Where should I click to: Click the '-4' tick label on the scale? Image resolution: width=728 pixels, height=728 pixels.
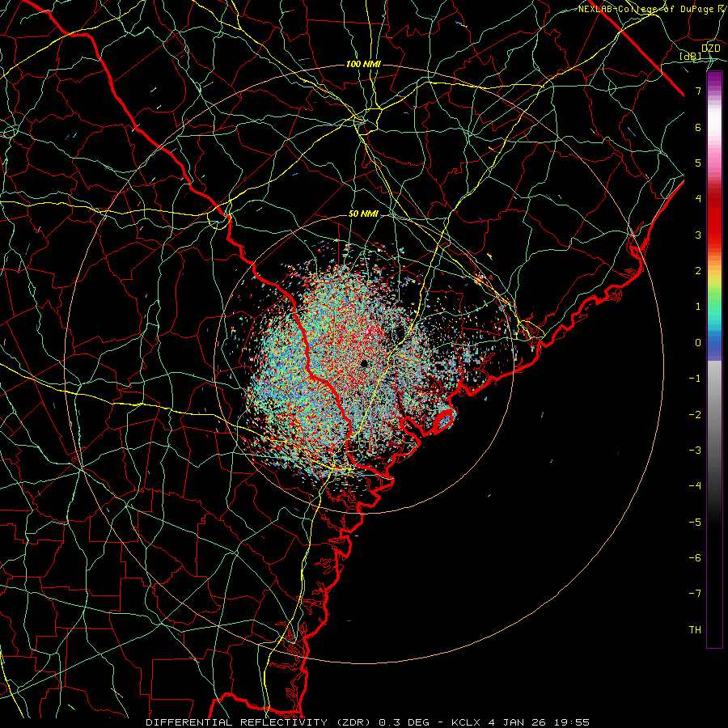695,486
